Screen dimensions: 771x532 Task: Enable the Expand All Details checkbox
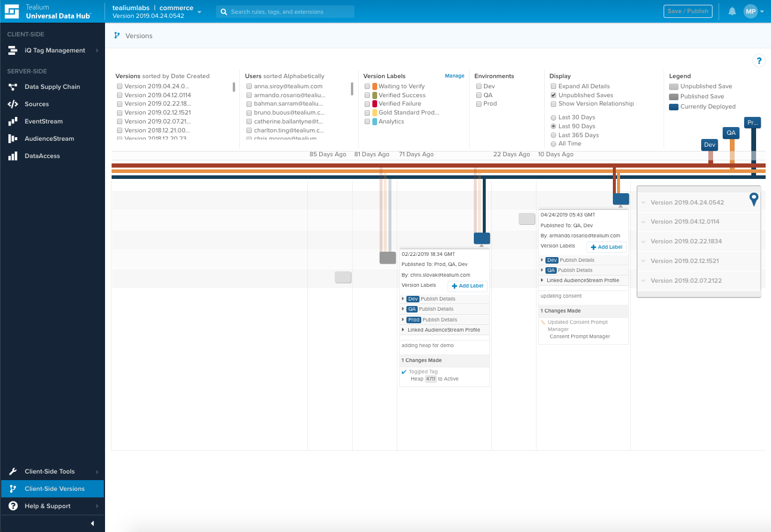point(553,86)
